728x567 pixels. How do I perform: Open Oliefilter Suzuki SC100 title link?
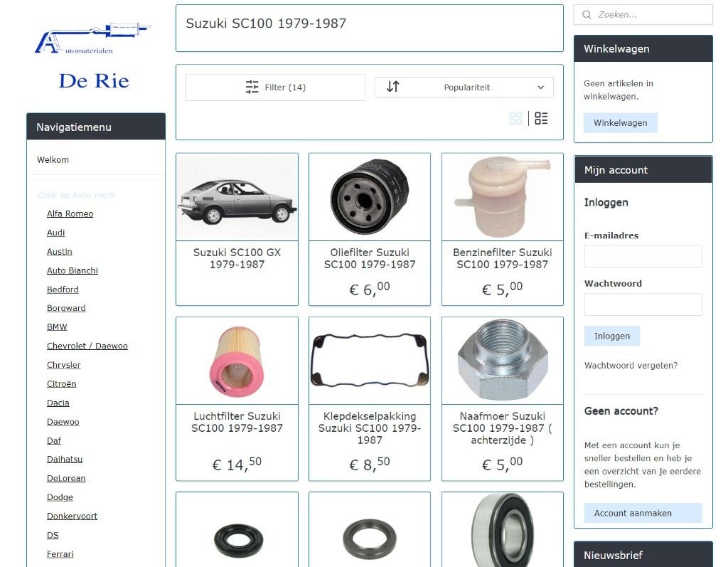[x=370, y=258]
